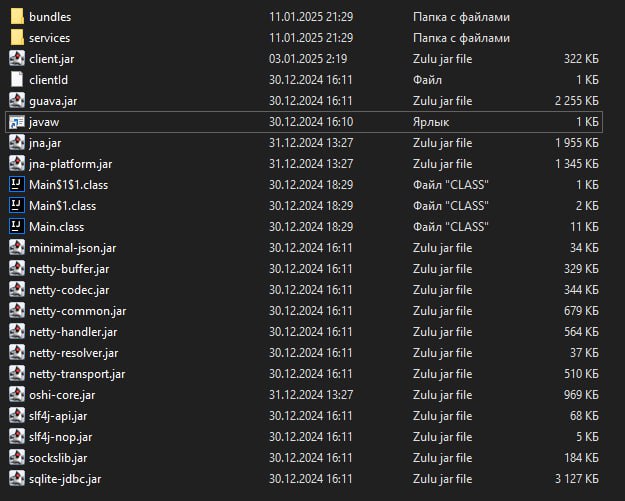Click the blank clientId file icon
Viewport: 625px width, 501px height.
(16, 80)
